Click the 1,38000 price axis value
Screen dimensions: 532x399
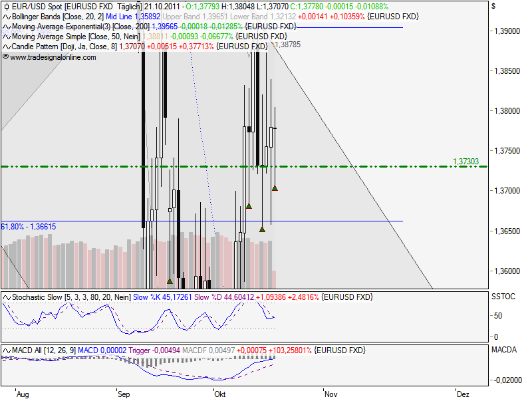pos(507,111)
